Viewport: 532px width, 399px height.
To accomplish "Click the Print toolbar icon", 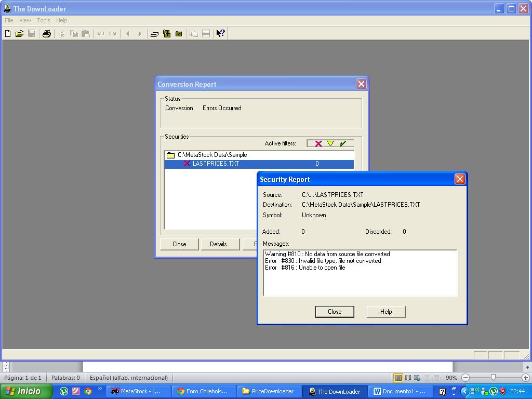I will tap(46, 34).
